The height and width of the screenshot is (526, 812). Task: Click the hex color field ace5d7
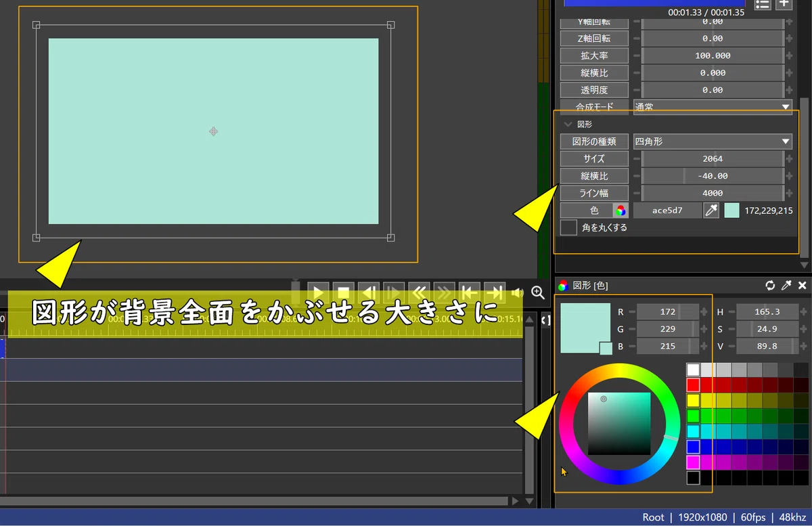(x=667, y=211)
